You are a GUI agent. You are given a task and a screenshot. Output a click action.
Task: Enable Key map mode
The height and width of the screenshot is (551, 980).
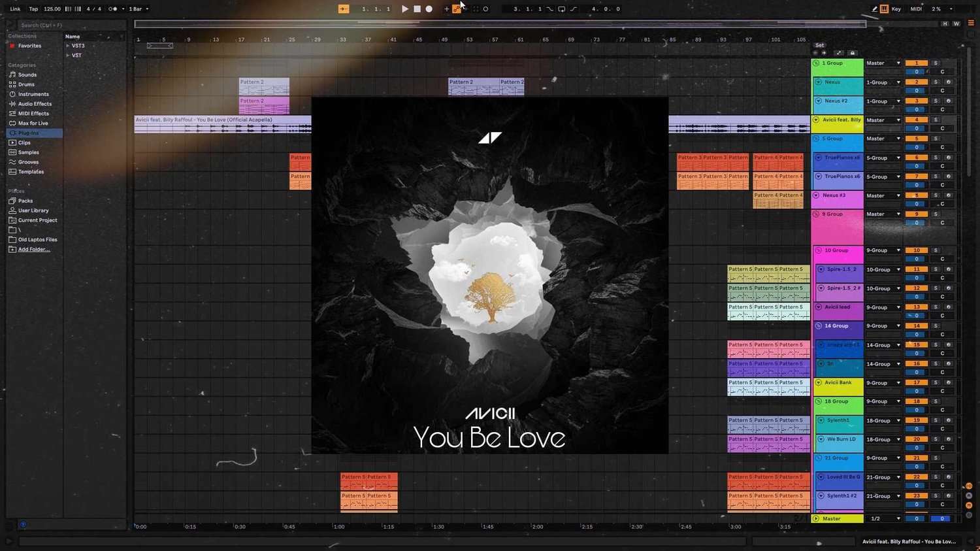click(x=896, y=9)
